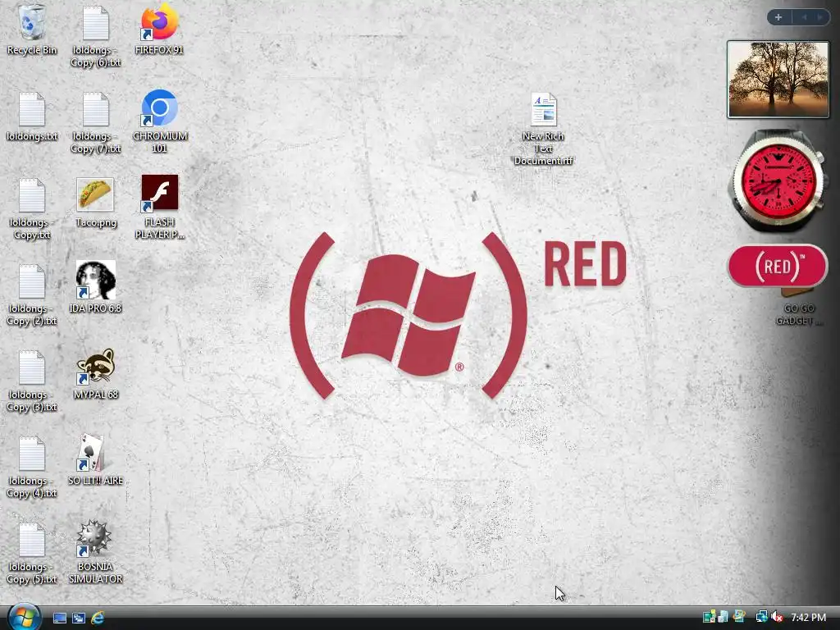Click the red watch clock gadget
Screen dimensions: 840x630
point(779,180)
